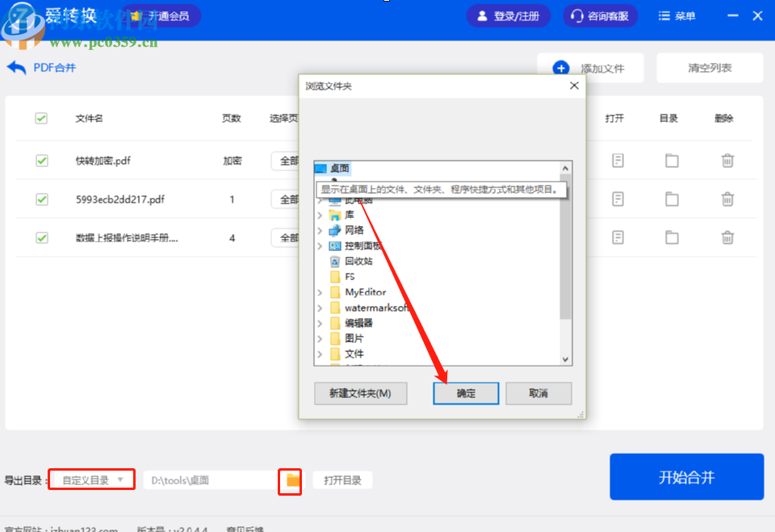This screenshot has width=775, height=532.
Task: Open the folder location icon for 快转加密.pdf
Action: tap(672, 160)
